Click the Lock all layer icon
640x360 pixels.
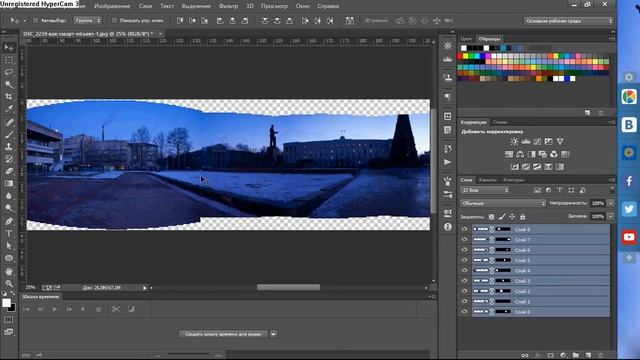pyautogui.click(x=522, y=217)
